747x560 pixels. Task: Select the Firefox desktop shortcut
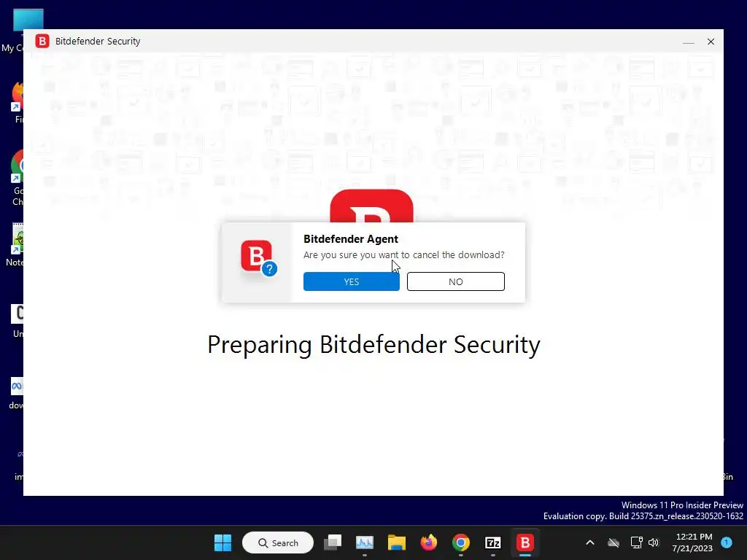(18, 102)
